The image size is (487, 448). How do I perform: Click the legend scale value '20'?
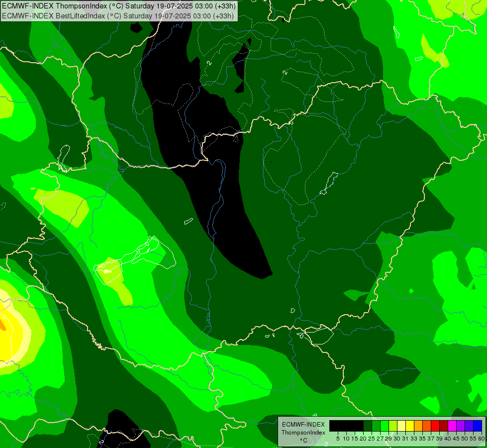coord(363,439)
